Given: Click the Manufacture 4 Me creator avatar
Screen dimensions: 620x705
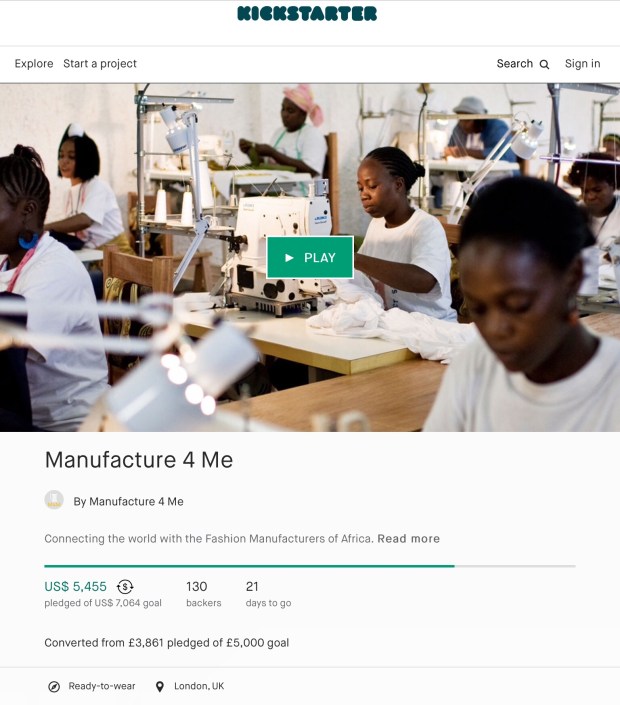Looking at the screenshot, I should coord(54,500).
